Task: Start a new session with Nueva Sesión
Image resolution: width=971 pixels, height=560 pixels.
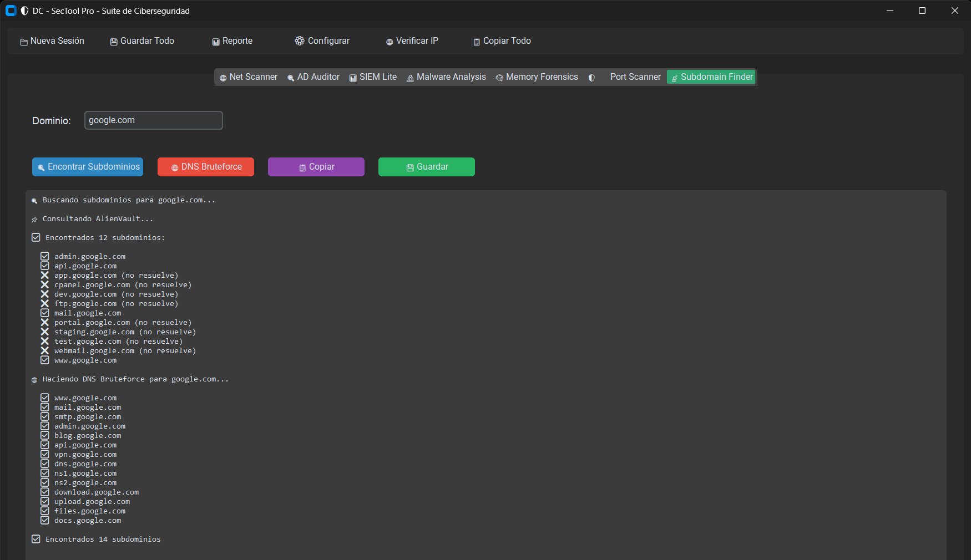Action: 52,41
